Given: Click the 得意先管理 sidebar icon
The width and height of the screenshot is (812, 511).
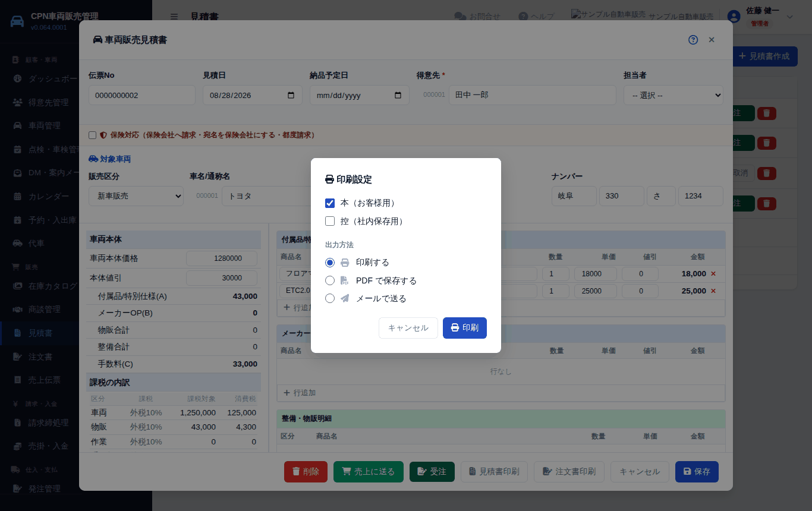Looking at the screenshot, I should [x=17, y=102].
